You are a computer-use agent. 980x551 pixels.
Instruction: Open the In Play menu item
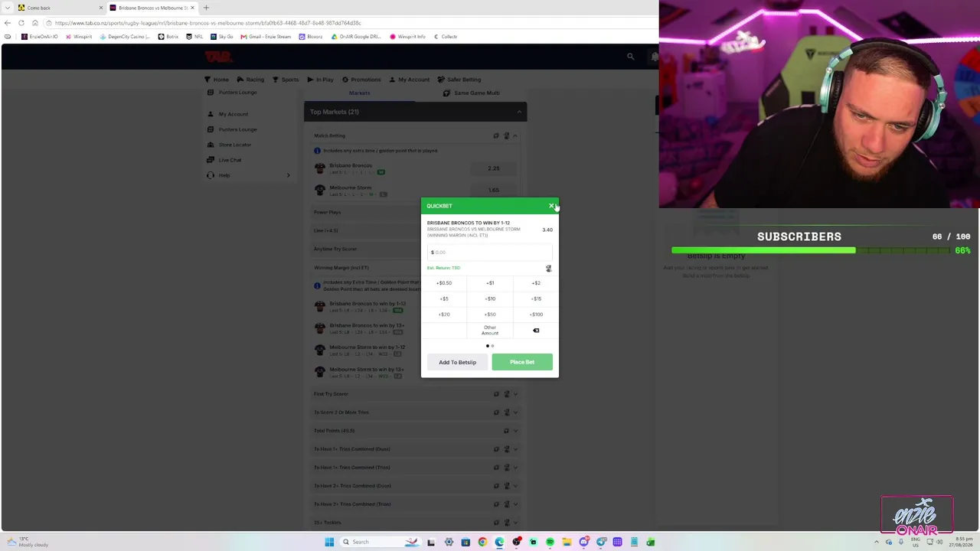(x=320, y=80)
